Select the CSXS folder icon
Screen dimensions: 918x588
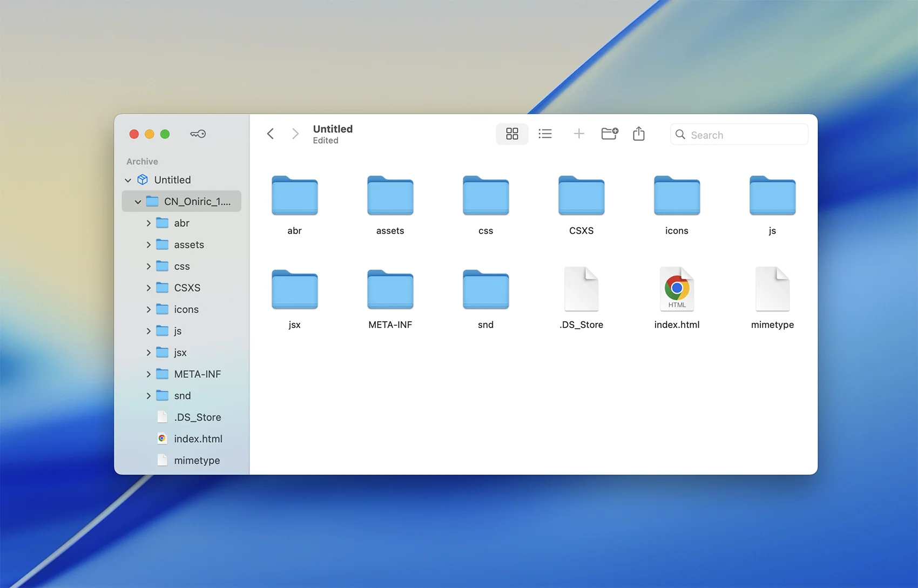click(x=581, y=196)
